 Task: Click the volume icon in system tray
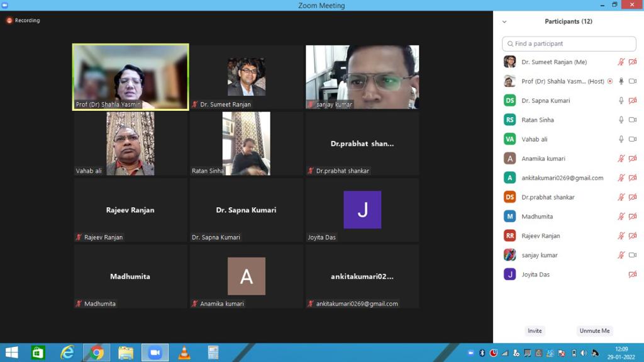pyautogui.click(x=584, y=353)
